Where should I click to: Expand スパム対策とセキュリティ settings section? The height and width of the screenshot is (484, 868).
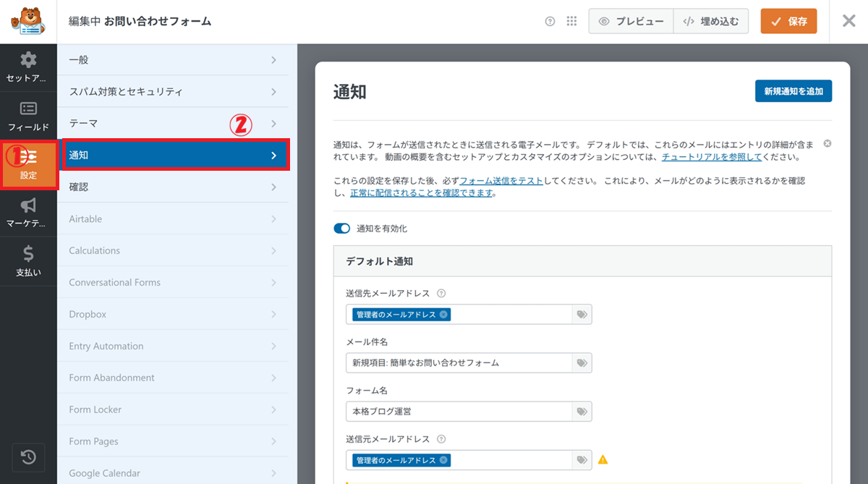pyautogui.click(x=174, y=92)
